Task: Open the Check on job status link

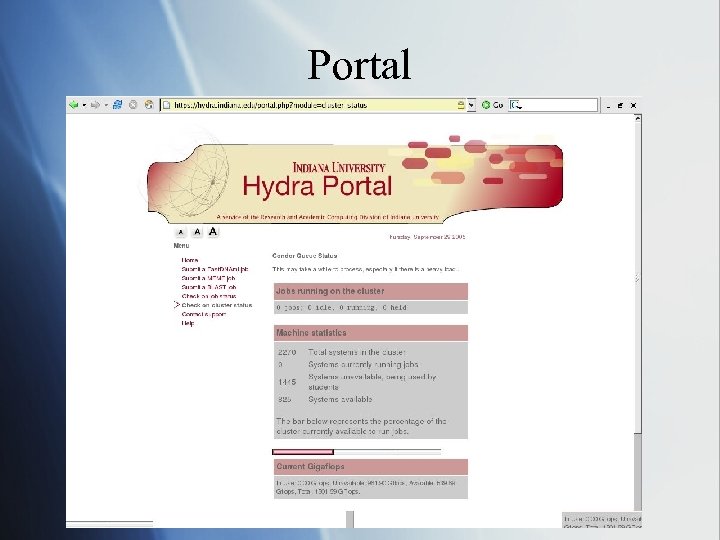Action: pos(209,296)
